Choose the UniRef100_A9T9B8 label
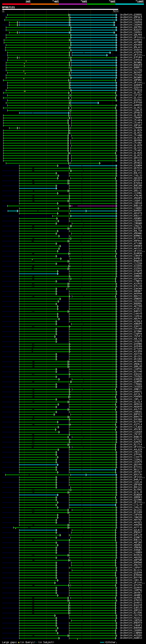Image resolution: width=146 pixels, height=644 pixels. (x=131, y=42)
